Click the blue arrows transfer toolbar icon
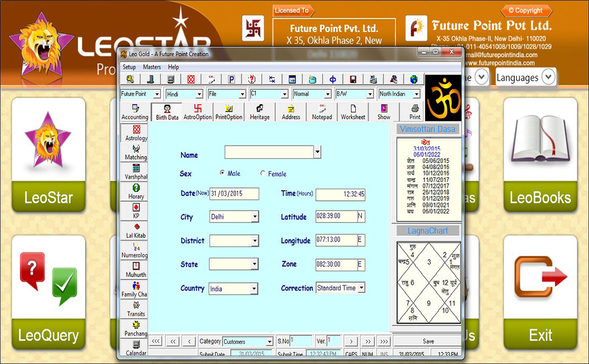The width and height of the screenshot is (589, 364). point(272,79)
